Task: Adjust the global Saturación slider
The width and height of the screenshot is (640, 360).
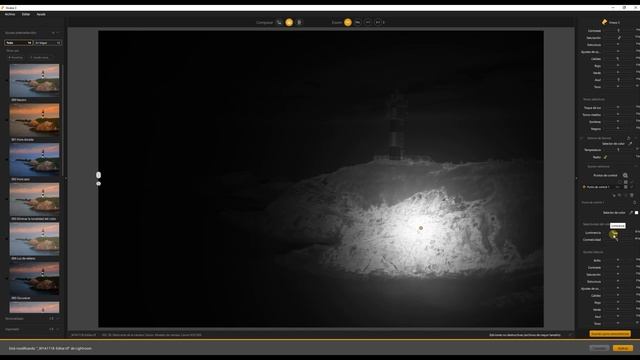Action: click(618, 38)
